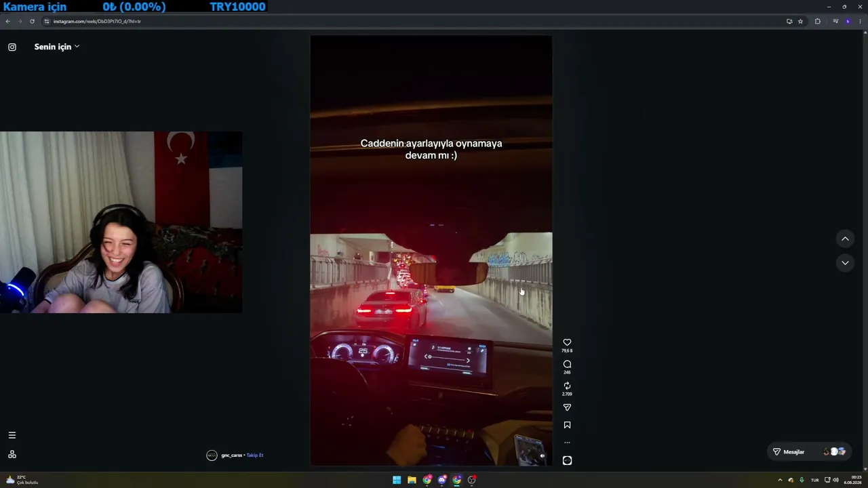Open the Chrome three-dot menu
Viewport: 868px width, 488px height.
[861, 21]
